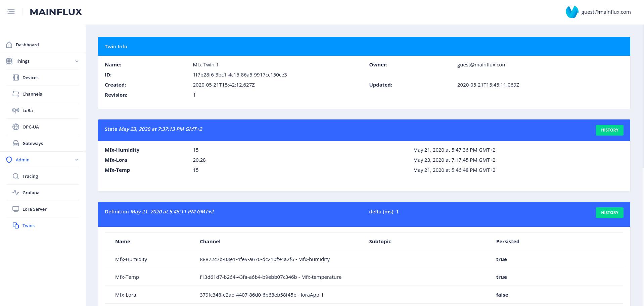Open the State HISTORY panel
644x306 pixels.
point(609,130)
